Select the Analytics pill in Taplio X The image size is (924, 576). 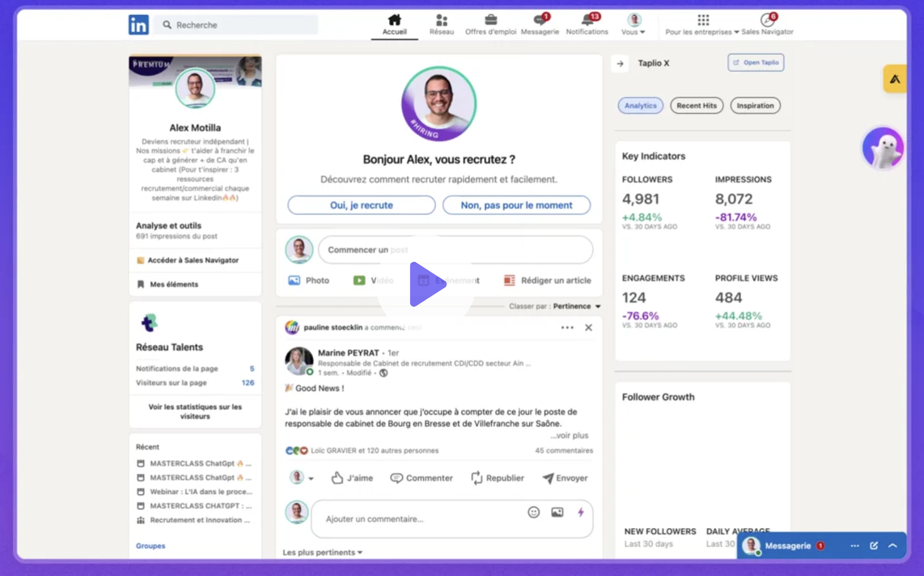click(x=640, y=105)
